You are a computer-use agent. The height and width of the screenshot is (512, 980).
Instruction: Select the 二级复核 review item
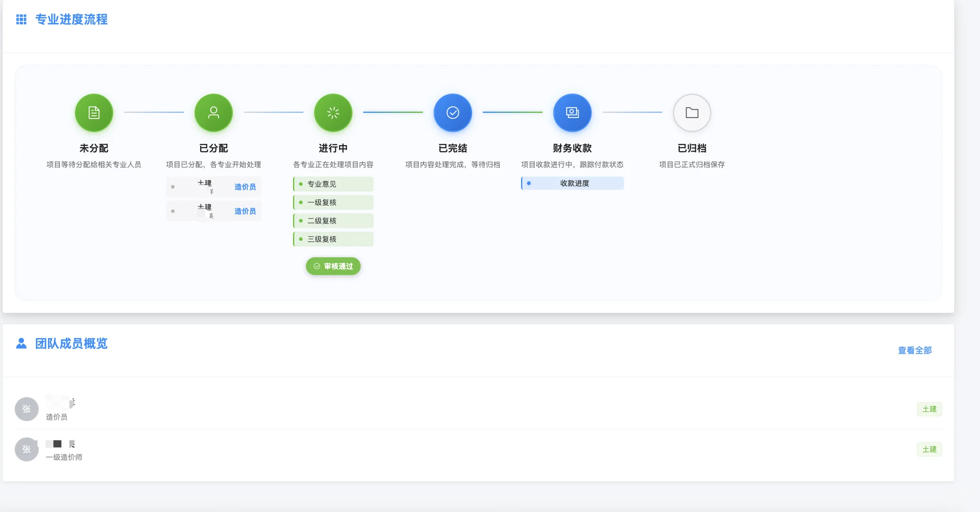click(333, 220)
